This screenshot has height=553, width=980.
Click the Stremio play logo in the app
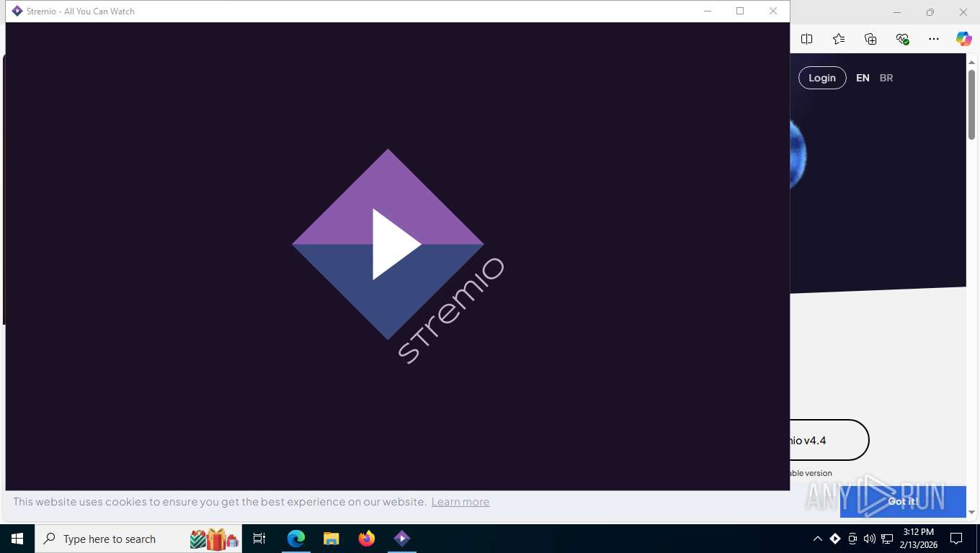pyautogui.click(x=388, y=244)
